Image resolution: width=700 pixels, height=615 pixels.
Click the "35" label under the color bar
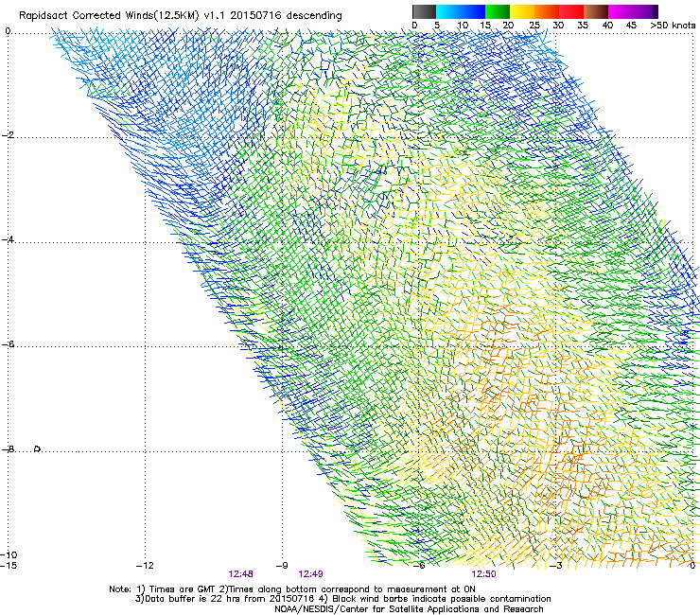(x=583, y=26)
